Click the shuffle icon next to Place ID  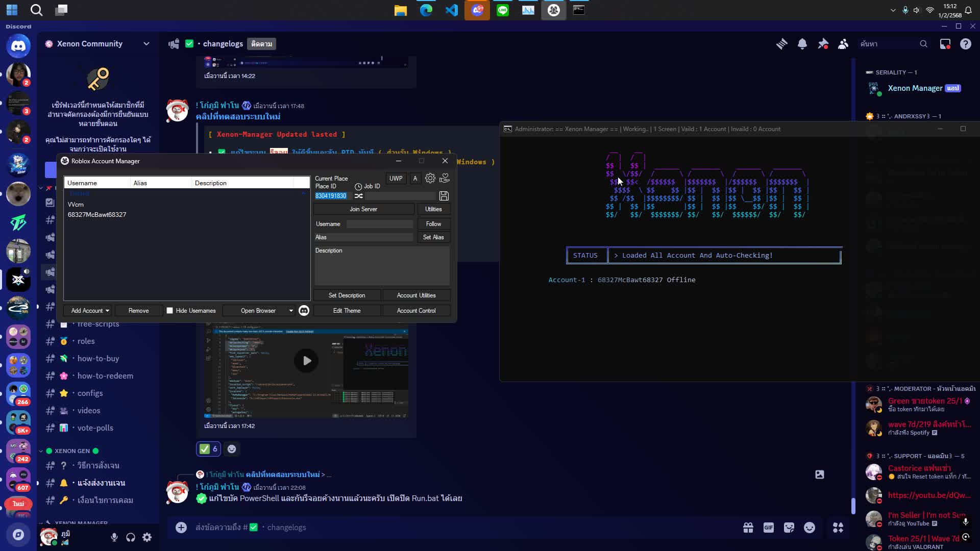359,196
